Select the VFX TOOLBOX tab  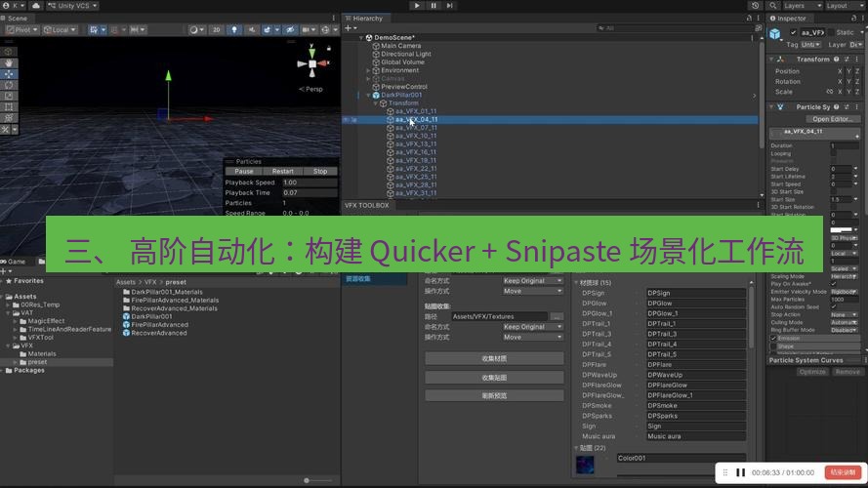pyautogui.click(x=367, y=205)
